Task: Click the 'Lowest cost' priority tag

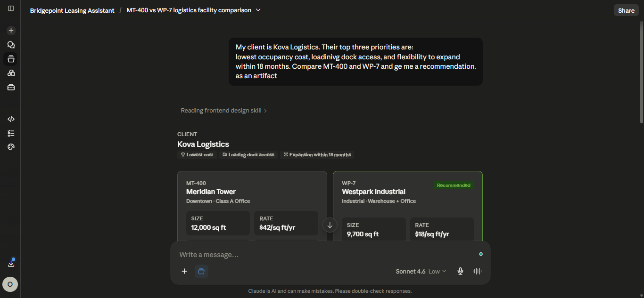Action: (x=197, y=154)
